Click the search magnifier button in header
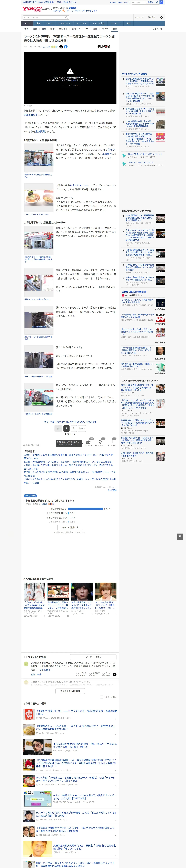Viewport: 186px width, 868px height. pyautogui.click(x=66, y=18)
